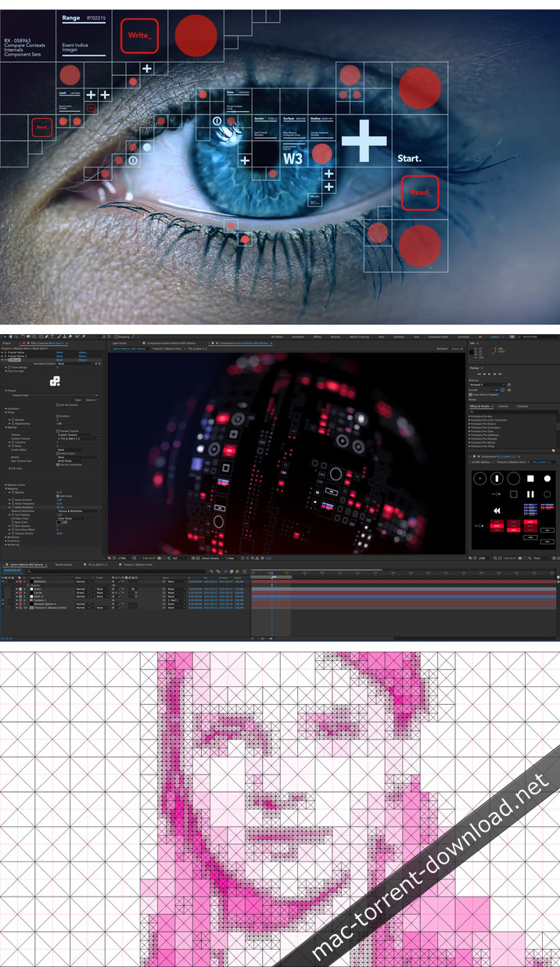Uncheck the Add Noise checkbox
Viewport: 560px width, 967px height.
click(x=58, y=496)
